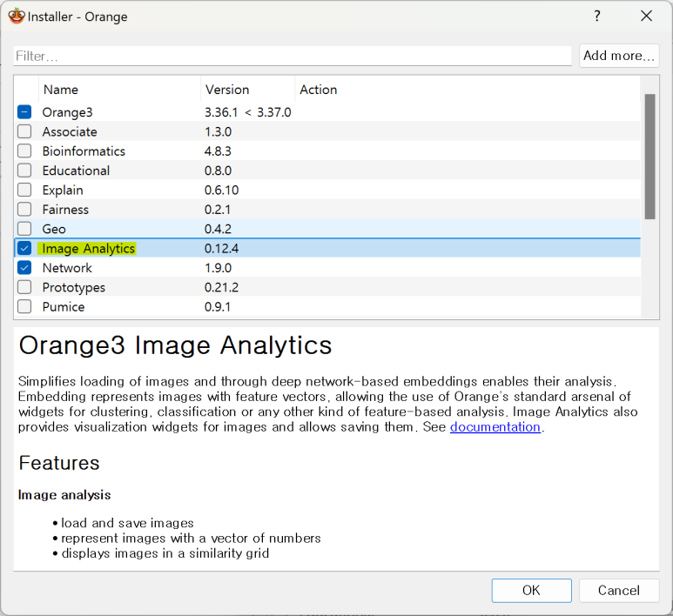Viewport: 673px width, 616px height.
Task: Click version cell 0.4.2
Action: pyautogui.click(x=218, y=229)
